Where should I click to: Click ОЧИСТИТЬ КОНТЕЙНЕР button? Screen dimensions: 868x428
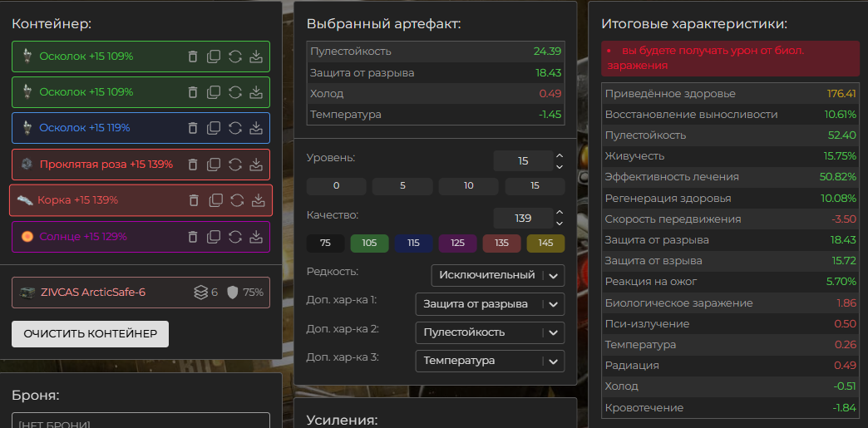click(x=90, y=333)
